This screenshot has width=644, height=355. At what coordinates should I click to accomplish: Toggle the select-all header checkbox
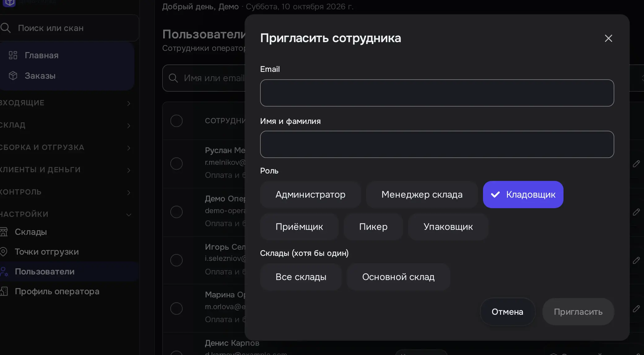point(176,121)
